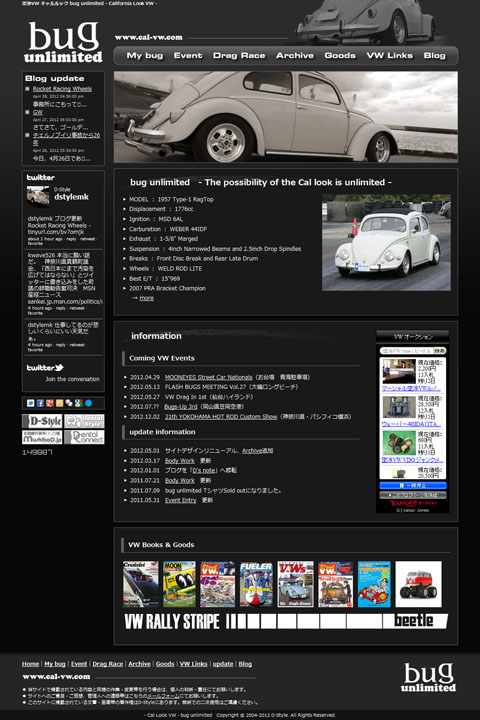Click the Twitter share icon in sidebar
480x720 pixels.
point(30,403)
